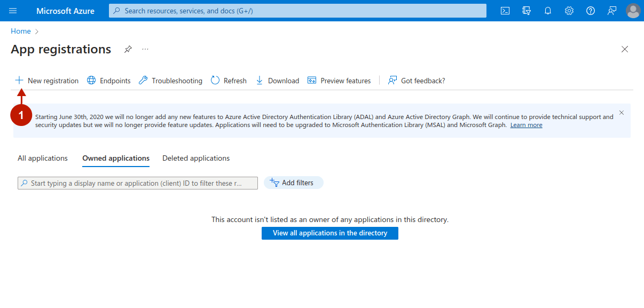
Task: Open Troubleshooting tool
Action: [x=170, y=81]
